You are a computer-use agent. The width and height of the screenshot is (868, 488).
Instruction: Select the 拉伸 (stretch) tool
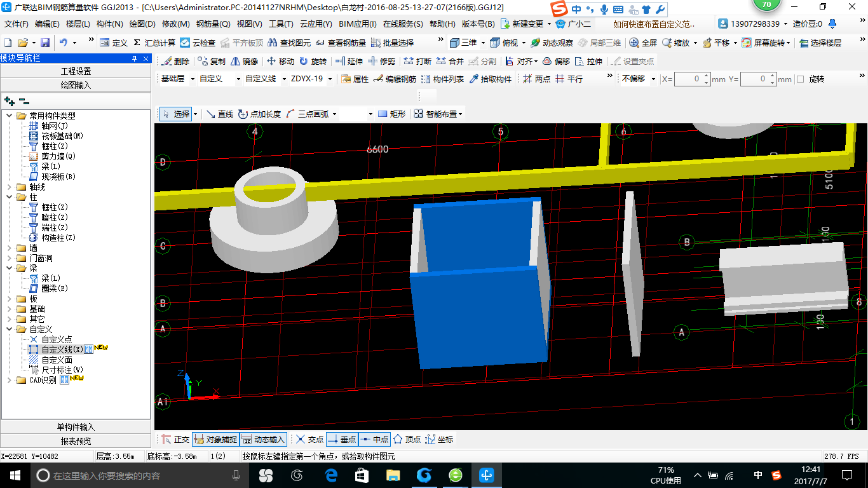[x=589, y=62]
